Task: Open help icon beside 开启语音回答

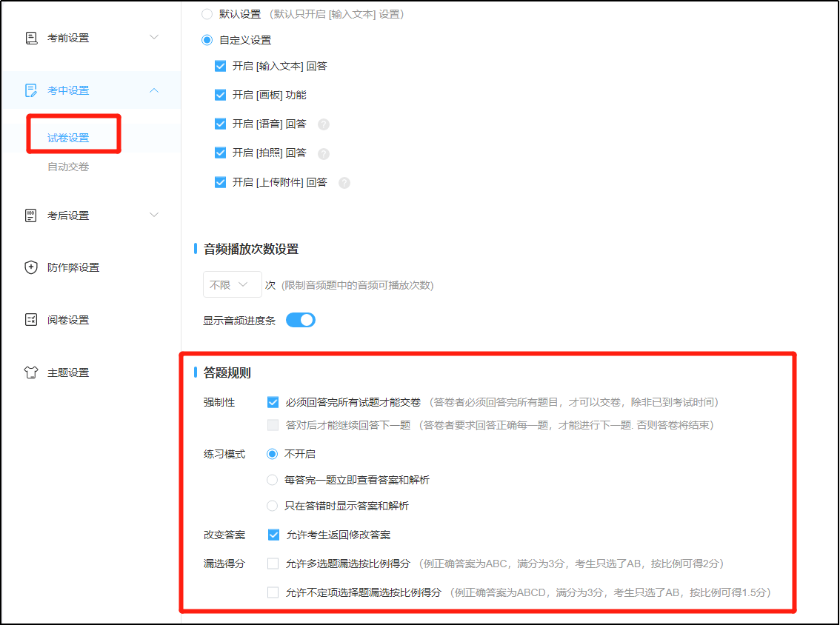Action: pyautogui.click(x=324, y=124)
